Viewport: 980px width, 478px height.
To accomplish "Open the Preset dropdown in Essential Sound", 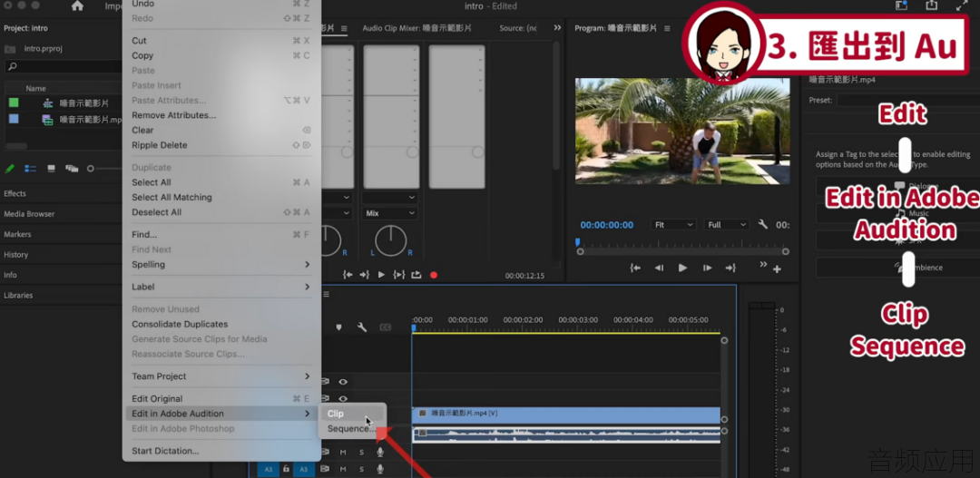I will [908, 100].
